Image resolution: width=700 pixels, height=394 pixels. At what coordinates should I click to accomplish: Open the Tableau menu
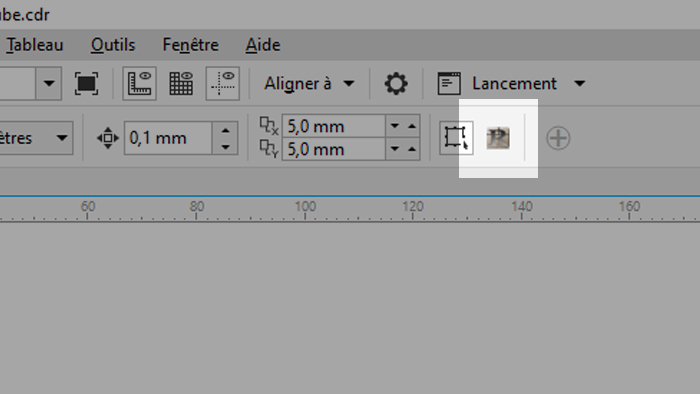click(34, 45)
